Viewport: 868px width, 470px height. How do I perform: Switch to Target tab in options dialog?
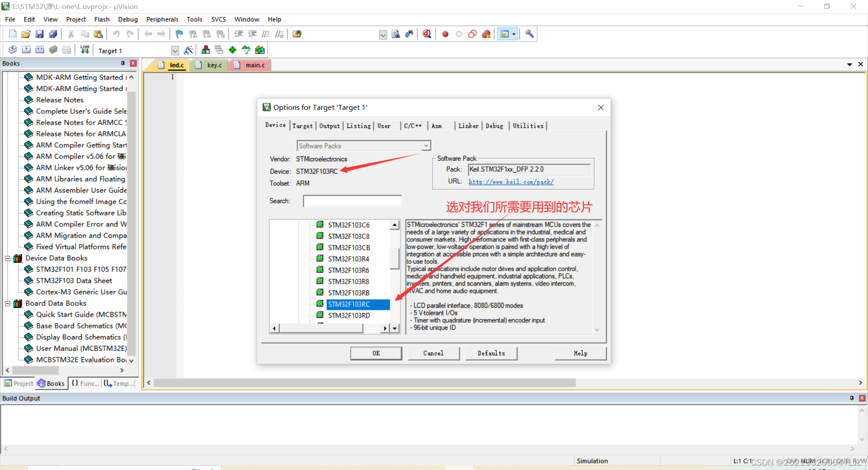click(x=302, y=126)
